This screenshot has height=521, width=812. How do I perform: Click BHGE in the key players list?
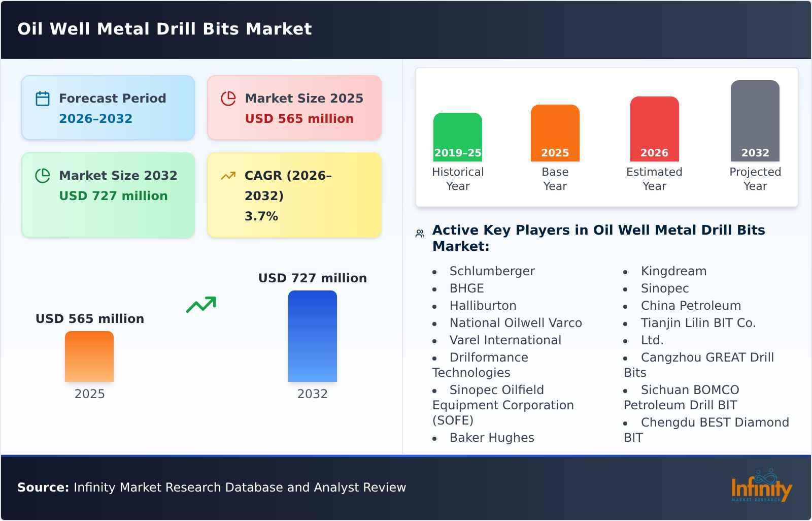467,288
